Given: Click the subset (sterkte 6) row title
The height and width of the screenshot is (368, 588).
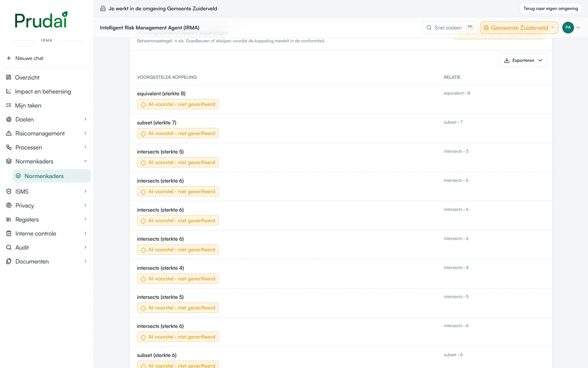Looking at the screenshot, I should coord(157,355).
